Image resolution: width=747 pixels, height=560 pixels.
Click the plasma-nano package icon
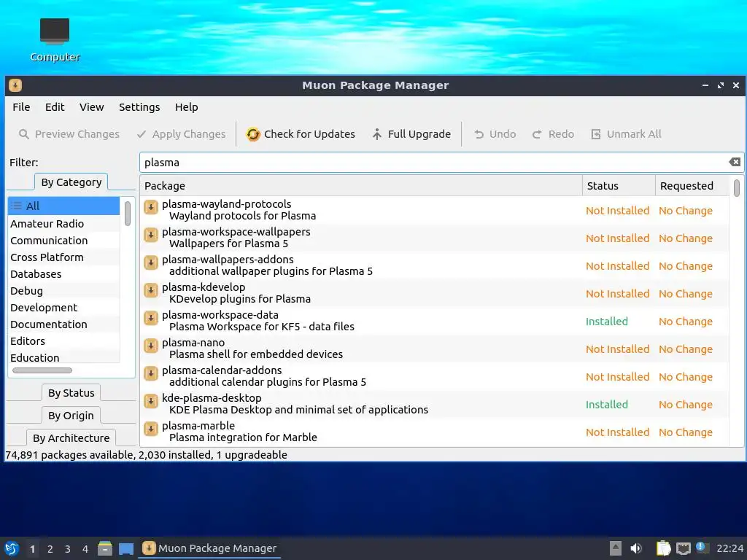click(151, 346)
